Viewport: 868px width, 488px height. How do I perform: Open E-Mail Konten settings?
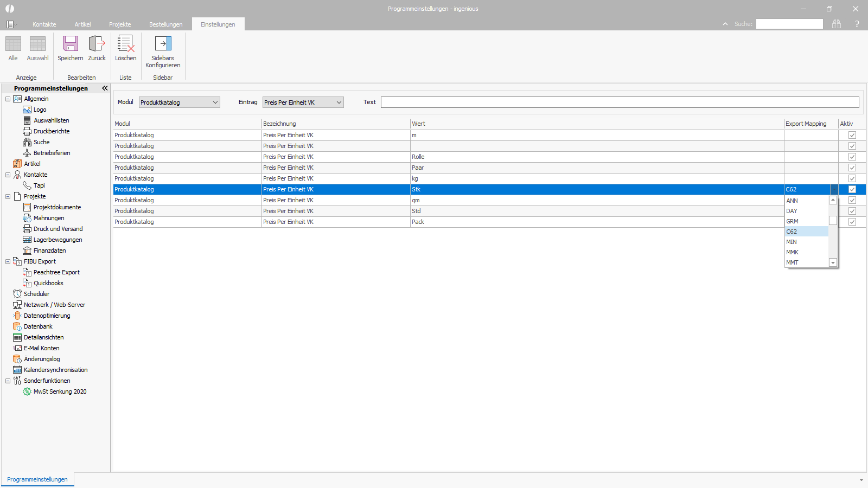click(41, 348)
